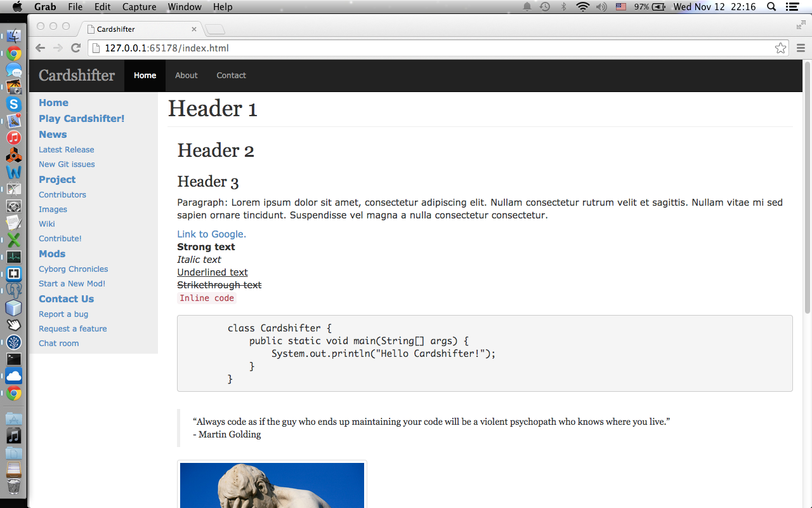Screen dimensions: 812x508
Task: Launch Skype from the dock
Action: point(14,104)
